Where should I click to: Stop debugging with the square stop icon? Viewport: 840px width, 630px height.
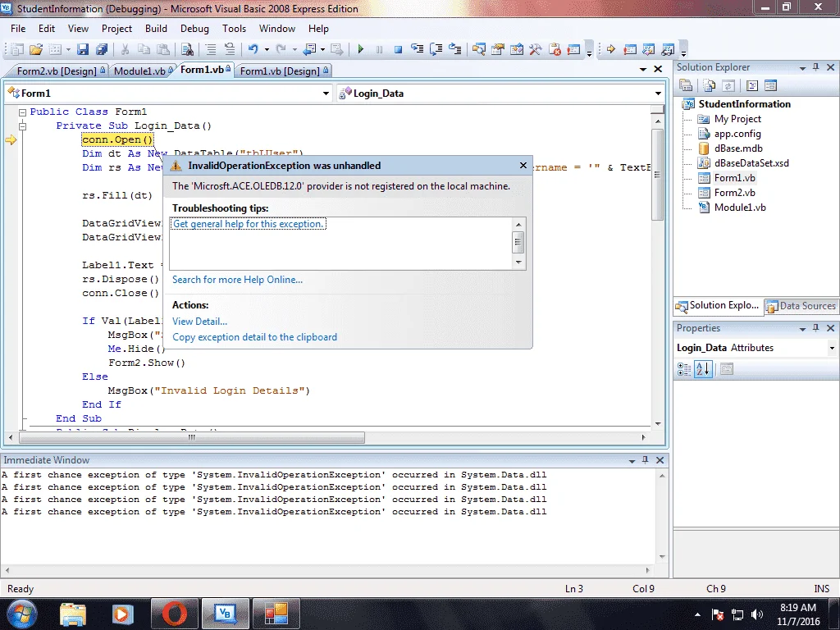point(398,50)
